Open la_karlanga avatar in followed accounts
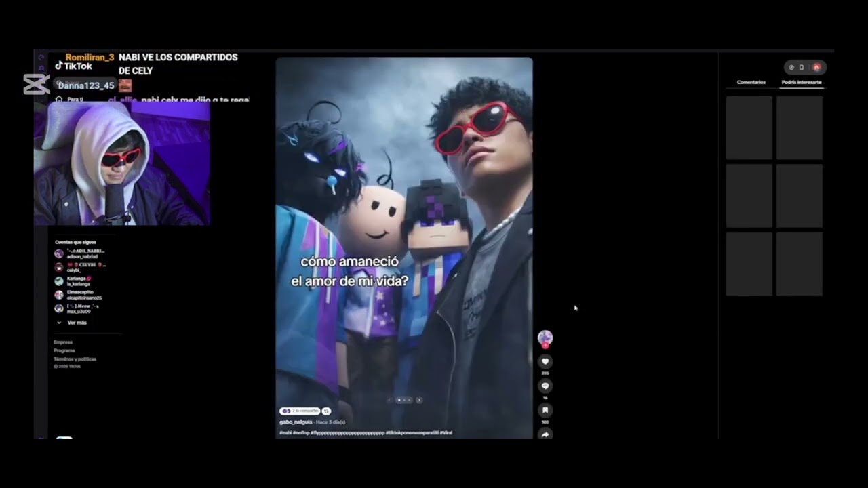868x488 pixels. 59,281
